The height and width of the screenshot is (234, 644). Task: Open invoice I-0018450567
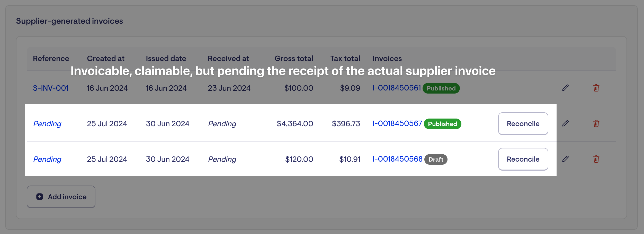point(397,124)
